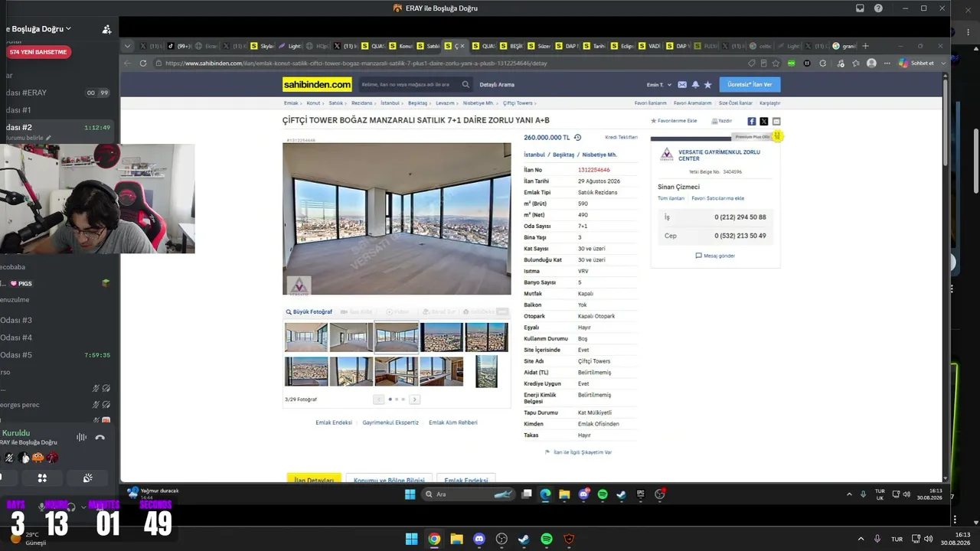Click listing number 1312254646
Image resolution: width=980 pixels, height=551 pixels.
(594, 170)
